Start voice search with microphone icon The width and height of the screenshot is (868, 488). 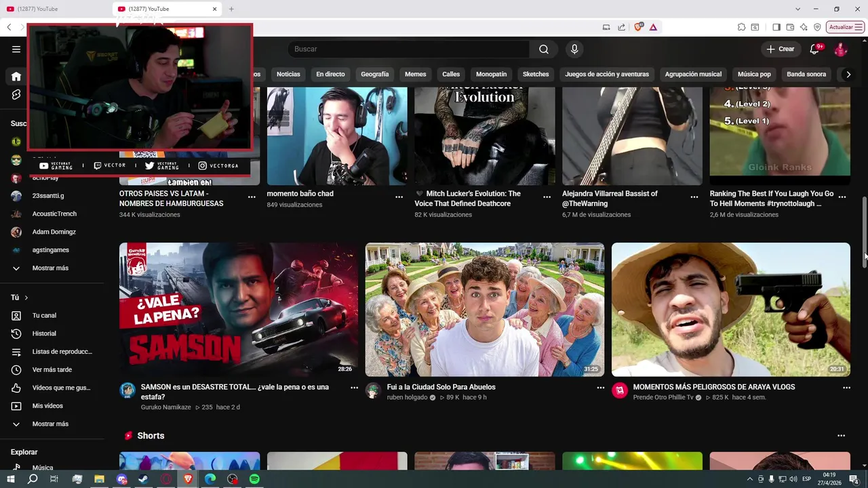pyautogui.click(x=574, y=49)
